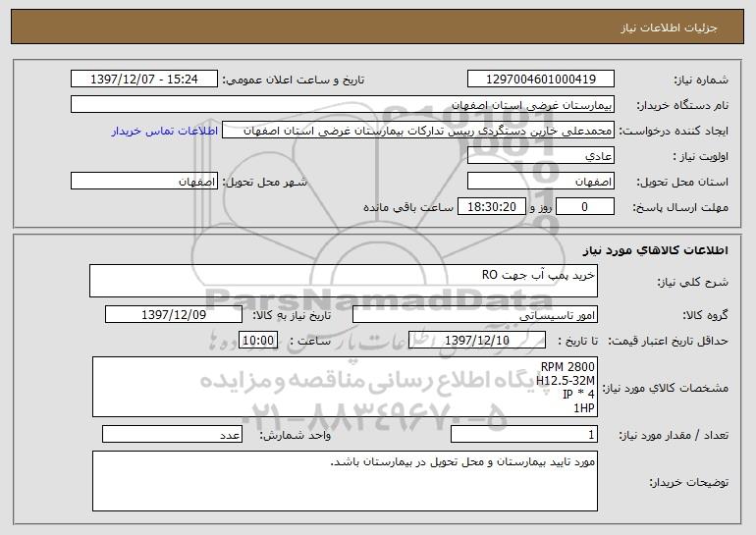Click the header جزئیات اطلاعات نیاز

tap(669, 27)
